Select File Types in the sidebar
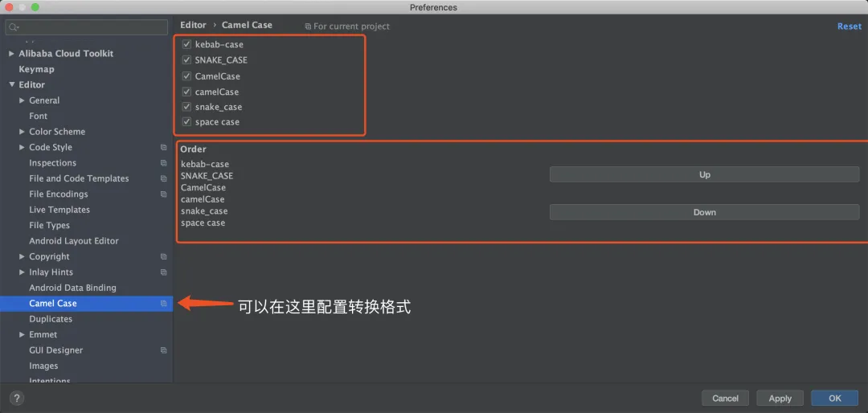 (x=49, y=225)
